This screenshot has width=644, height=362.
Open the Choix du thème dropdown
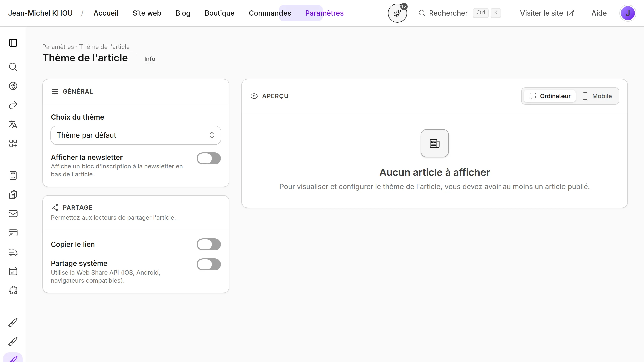136,135
